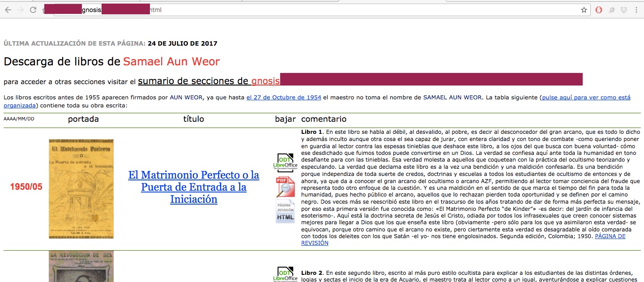Click the Dropbox extension icon
The image size is (644, 282).
(624, 10)
